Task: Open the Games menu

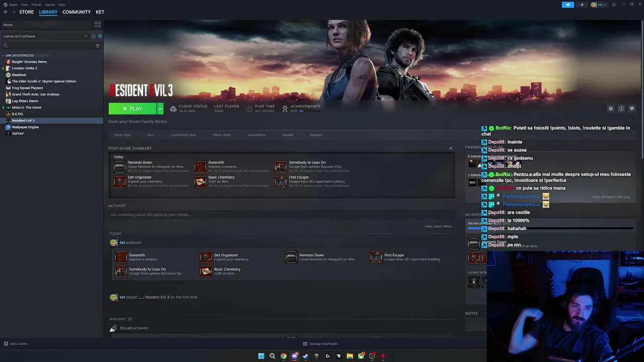Action: (50, 5)
